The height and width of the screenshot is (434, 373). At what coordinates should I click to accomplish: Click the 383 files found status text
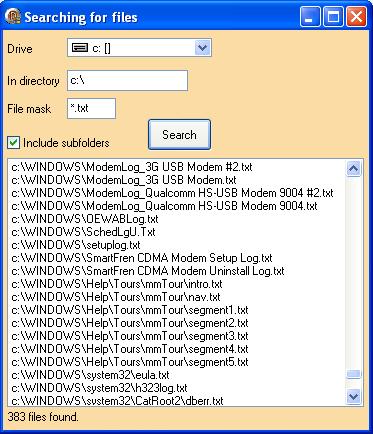[43, 417]
